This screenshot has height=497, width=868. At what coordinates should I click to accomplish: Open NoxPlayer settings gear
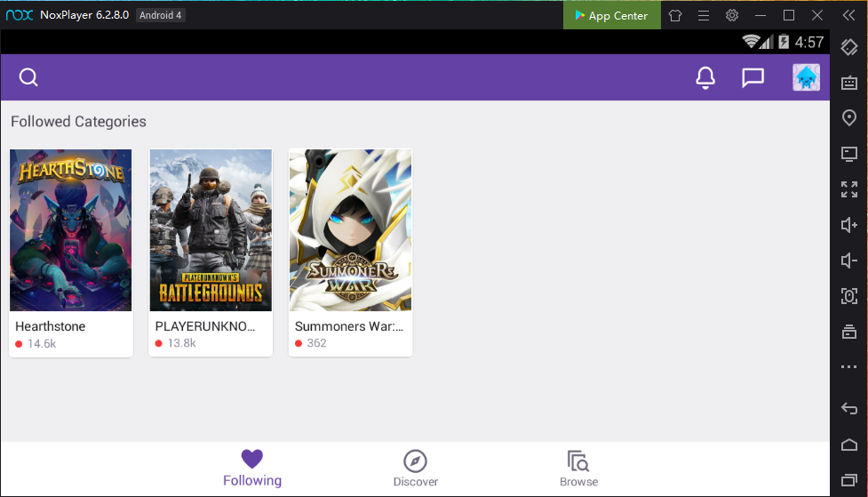pyautogui.click(x=732, y=15)
